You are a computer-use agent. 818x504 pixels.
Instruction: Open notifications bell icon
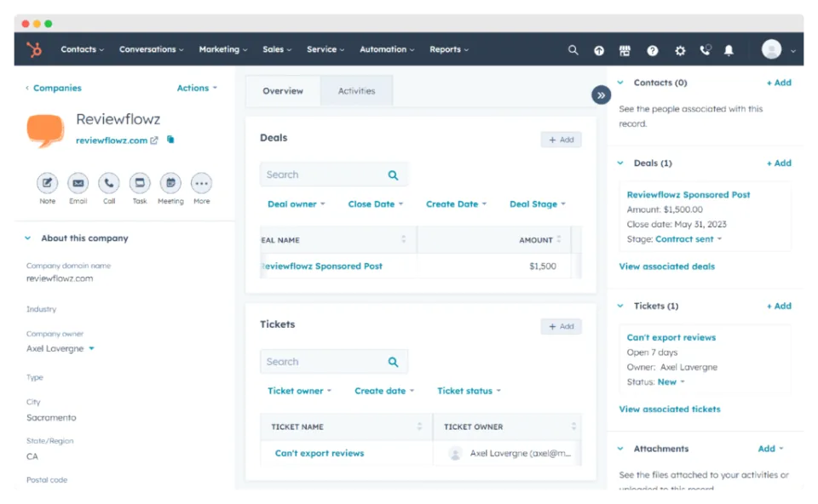click(x=729, y=50)
